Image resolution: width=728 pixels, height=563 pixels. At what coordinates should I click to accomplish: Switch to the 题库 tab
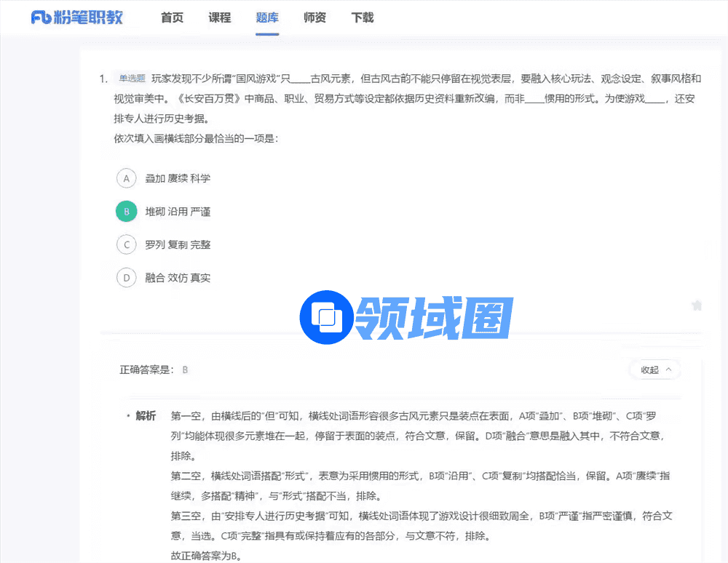tap(267, 17)
